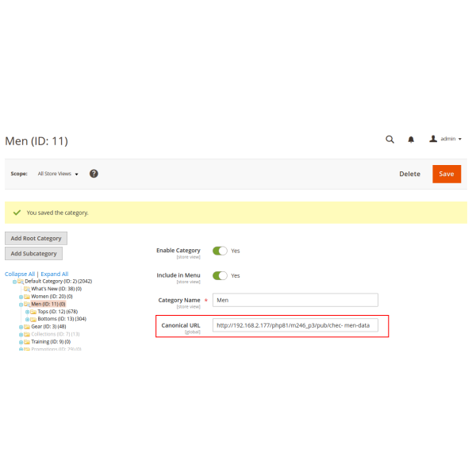The image size is (476, 476).
Task: Expand the Bottoms category node
Action: (x=28, y=319)
